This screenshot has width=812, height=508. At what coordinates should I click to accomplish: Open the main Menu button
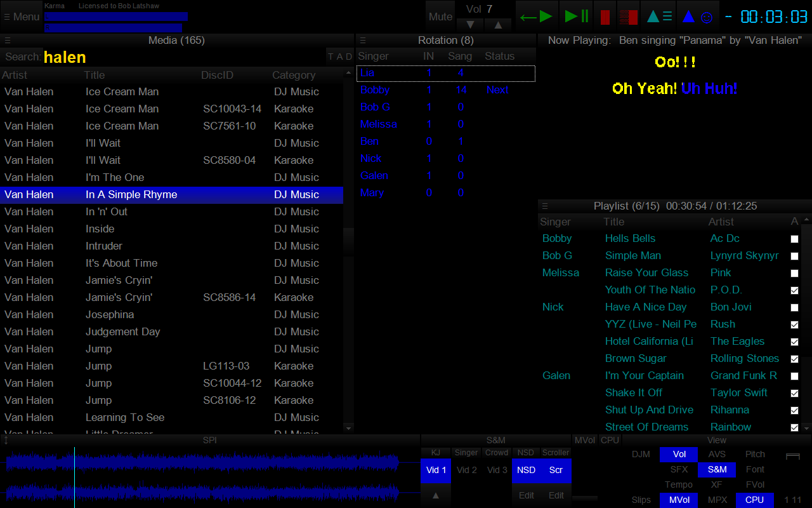[22, 17]
